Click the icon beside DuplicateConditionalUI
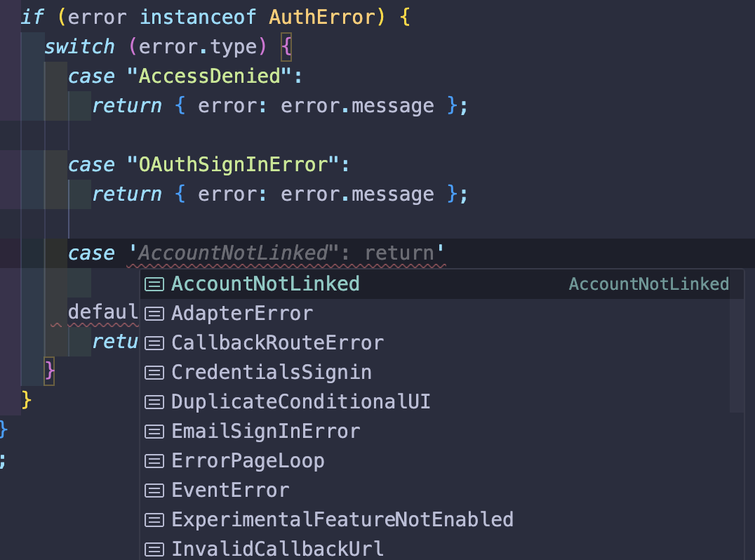The width and height of the screenshot is (755, 560). (x=154, y=402)
